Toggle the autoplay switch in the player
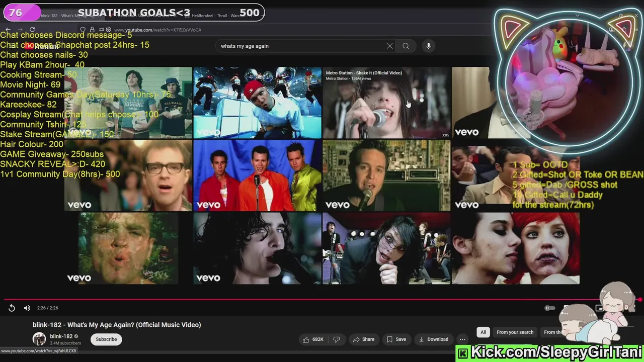The height and width of the screenshot is (362, 644). [549, 308]
